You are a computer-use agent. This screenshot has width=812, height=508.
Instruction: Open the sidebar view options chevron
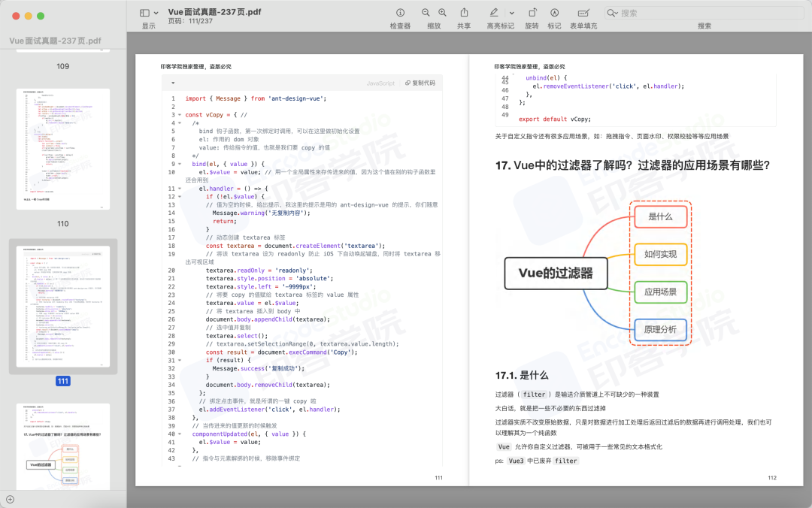tap(156, 13)
